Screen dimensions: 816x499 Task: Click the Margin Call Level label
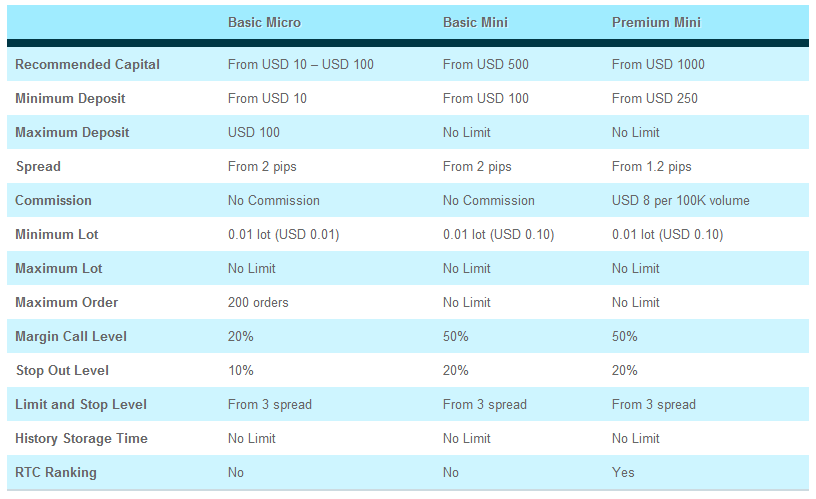71,337
